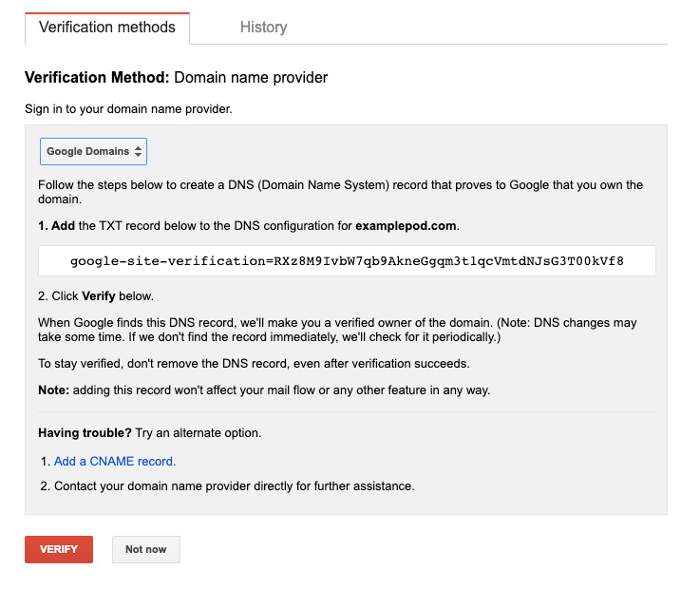Click the 'Verification Method: Domain name provider' heading
Screen dimensions: 700x589
177,77
